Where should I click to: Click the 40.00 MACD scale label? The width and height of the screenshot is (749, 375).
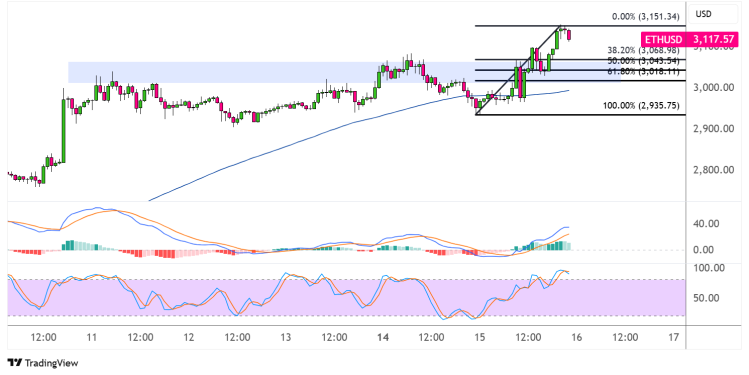pos(706,224)
